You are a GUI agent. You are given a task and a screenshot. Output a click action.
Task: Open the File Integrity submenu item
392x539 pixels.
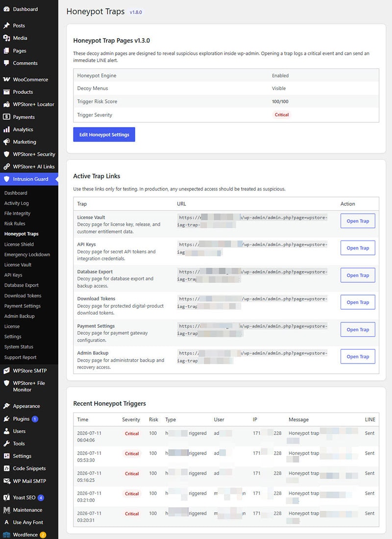pos(17,214)
